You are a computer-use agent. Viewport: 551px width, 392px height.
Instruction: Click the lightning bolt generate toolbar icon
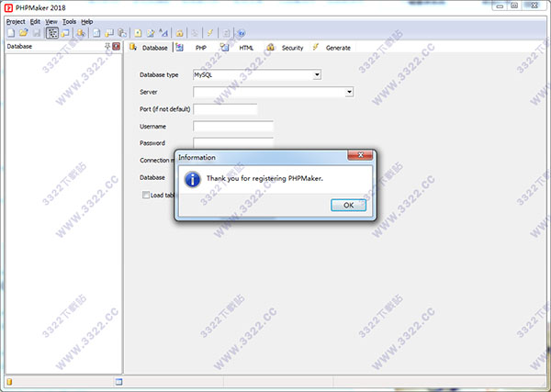coord(209,33)
